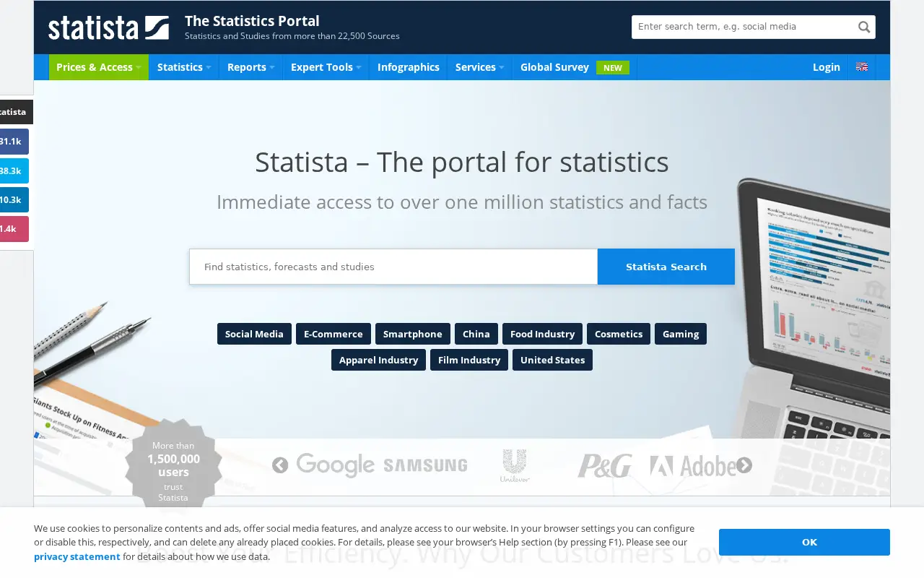Click the 1.4k pink share button

coord(14,229)
